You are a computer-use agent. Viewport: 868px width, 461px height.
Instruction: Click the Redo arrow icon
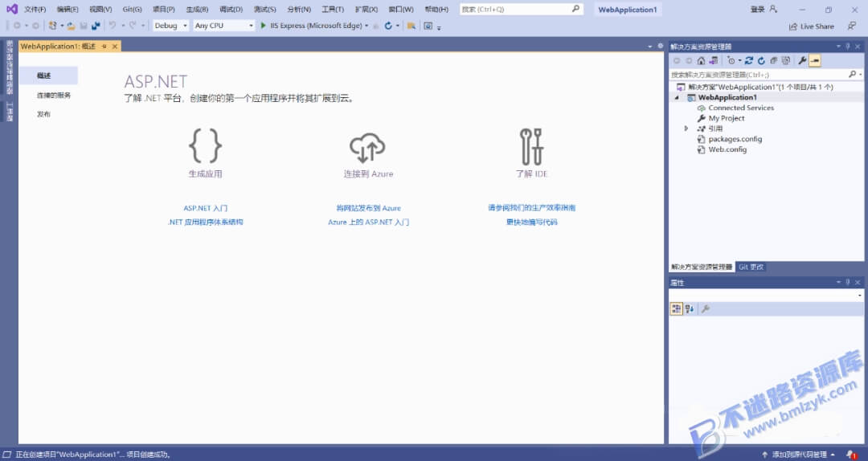[x=133, y=26]
